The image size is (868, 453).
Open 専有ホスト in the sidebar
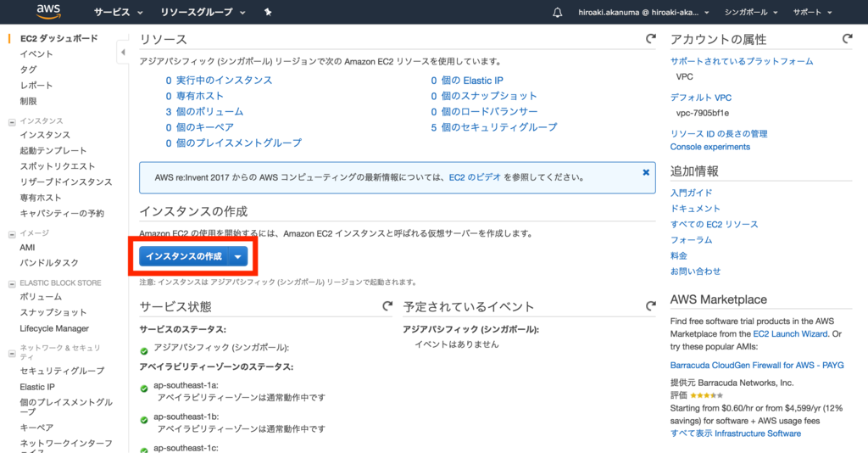41,198
